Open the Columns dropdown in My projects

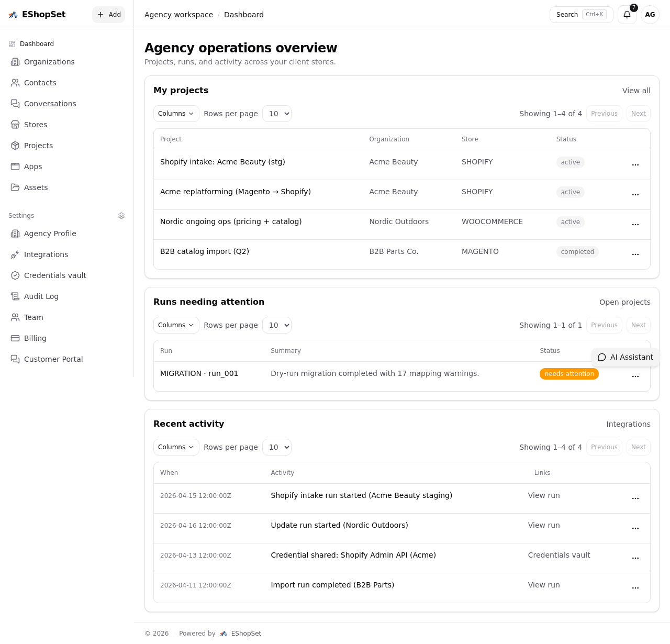click(x=176, y=114)
